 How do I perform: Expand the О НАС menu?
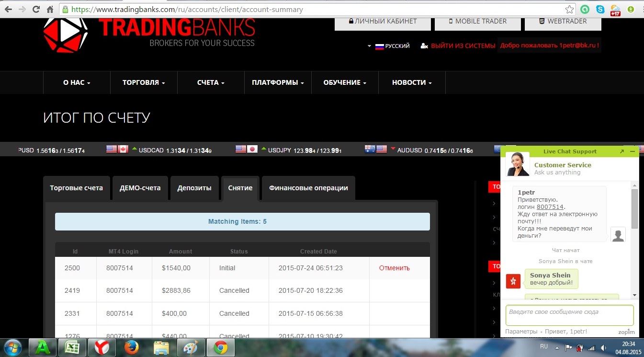(77, 82)
